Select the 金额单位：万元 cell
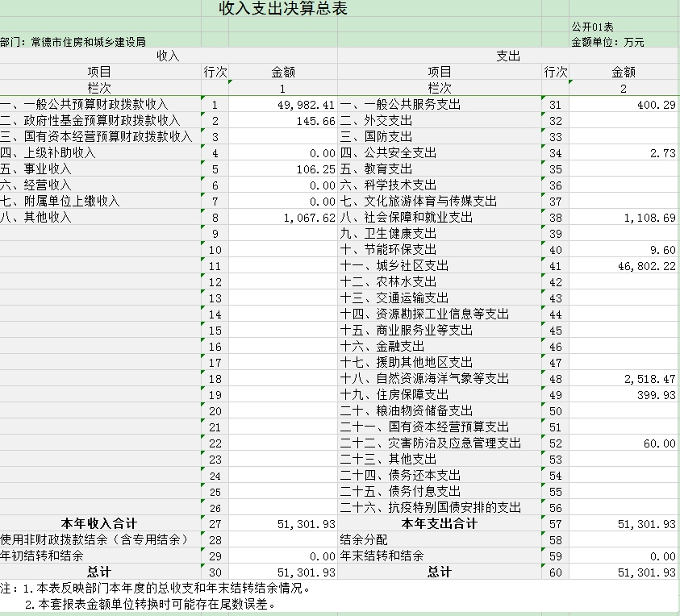The height and width of the screenshot is (616, 680). [x=607, y=41]
